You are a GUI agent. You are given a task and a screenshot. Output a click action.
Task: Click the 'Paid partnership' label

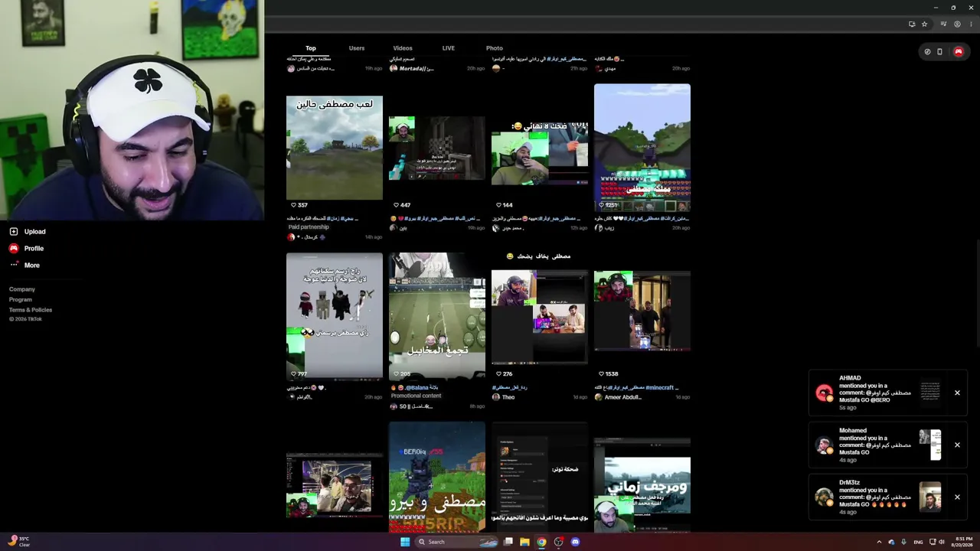click(309, 227)
